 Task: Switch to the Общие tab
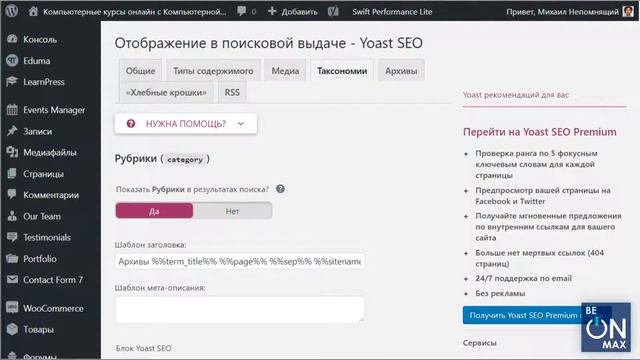click(x=140, y=71)
